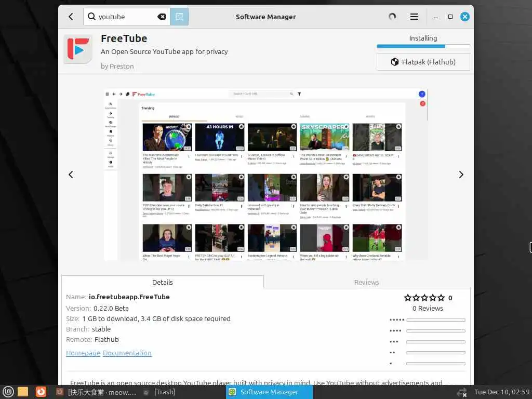Open the Homepage link
Image resolution: width=532 pixels, height=399 pixels.
point(83,353)
